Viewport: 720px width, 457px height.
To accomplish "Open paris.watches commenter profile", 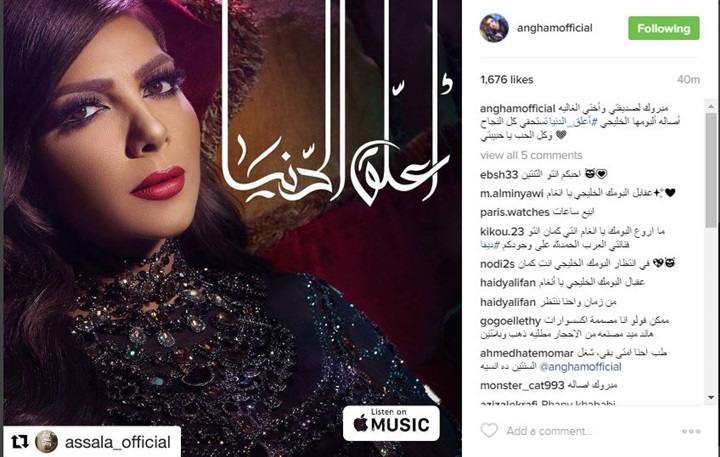I will point(515,213).
